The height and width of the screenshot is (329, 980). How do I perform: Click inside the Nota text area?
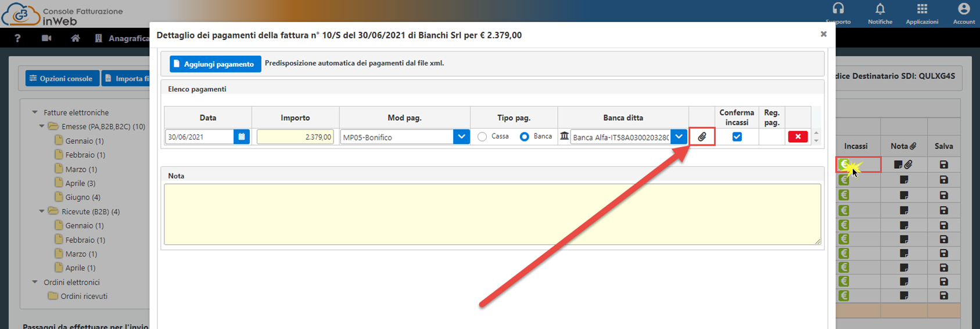pyautogui.click(x=493, y=214)
